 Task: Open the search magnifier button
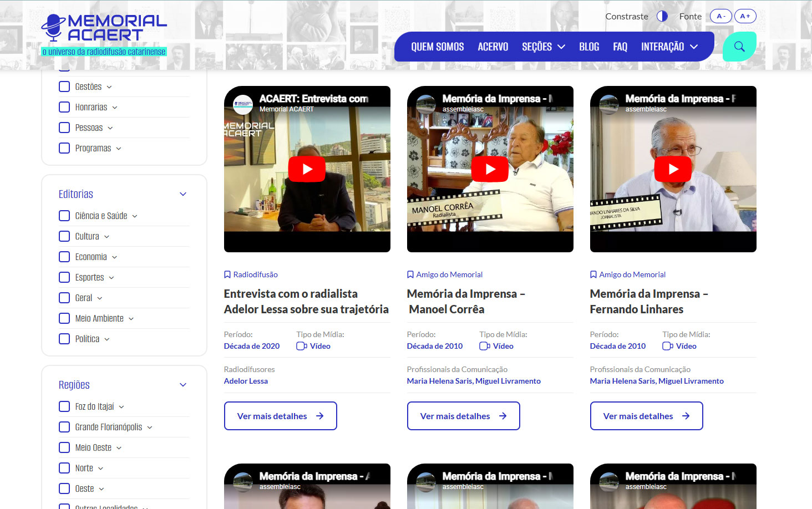click(739, 47)
